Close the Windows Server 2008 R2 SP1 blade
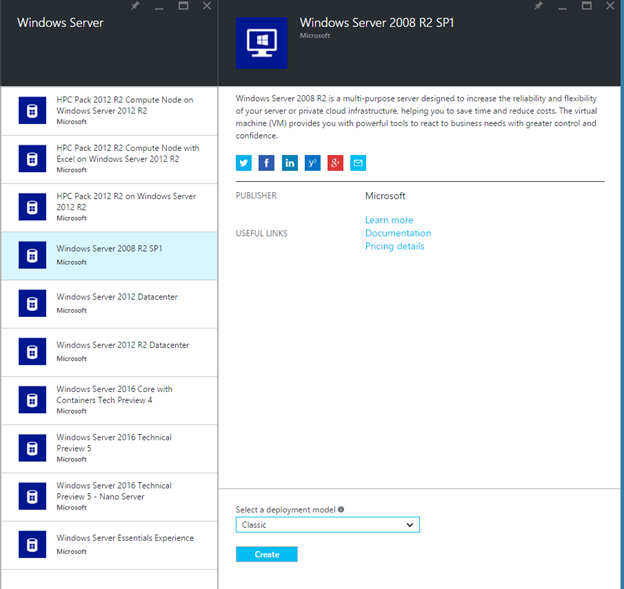This screenshot has height=589, width=624. click(610, 6)
